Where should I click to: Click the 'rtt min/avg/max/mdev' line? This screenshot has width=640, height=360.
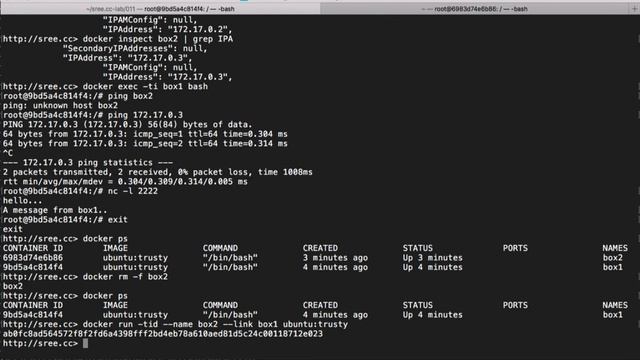(125, 182)
